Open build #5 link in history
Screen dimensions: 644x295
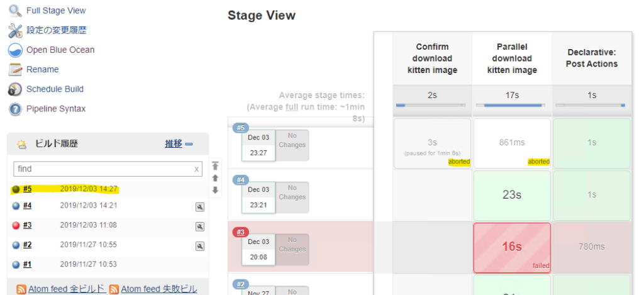[27, 189]
